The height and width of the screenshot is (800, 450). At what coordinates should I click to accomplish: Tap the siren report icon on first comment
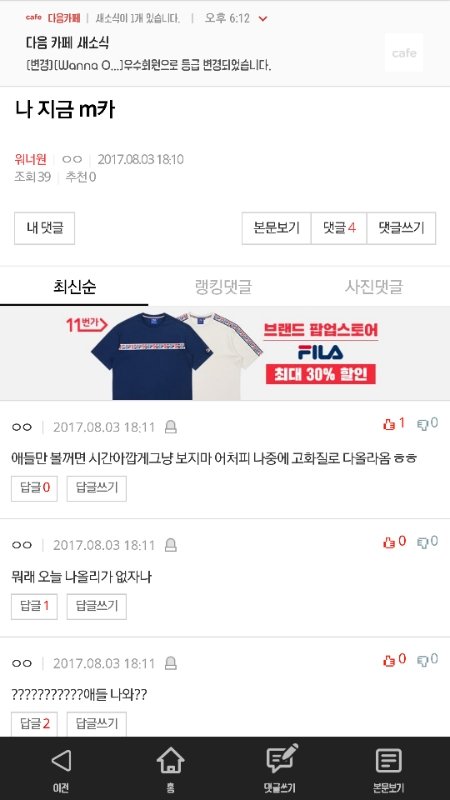pyautogui.click(x=171, y=427)
